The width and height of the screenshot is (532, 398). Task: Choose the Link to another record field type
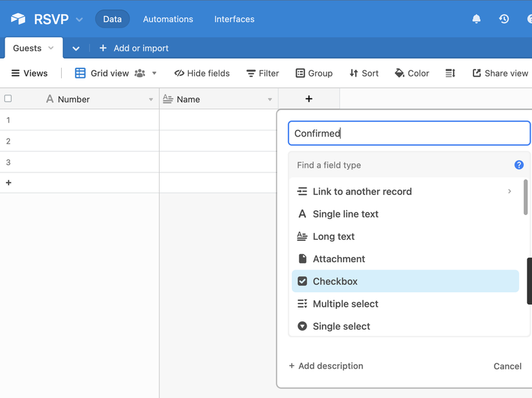[405, 191]
